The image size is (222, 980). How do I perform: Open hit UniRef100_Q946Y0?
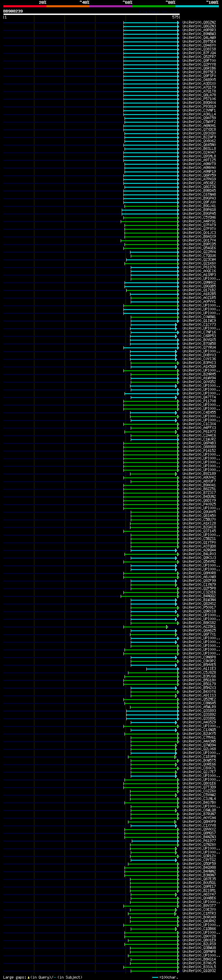point(199,45)
